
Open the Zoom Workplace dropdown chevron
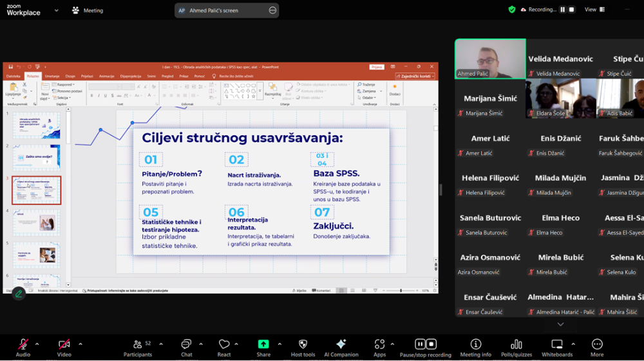56,10
